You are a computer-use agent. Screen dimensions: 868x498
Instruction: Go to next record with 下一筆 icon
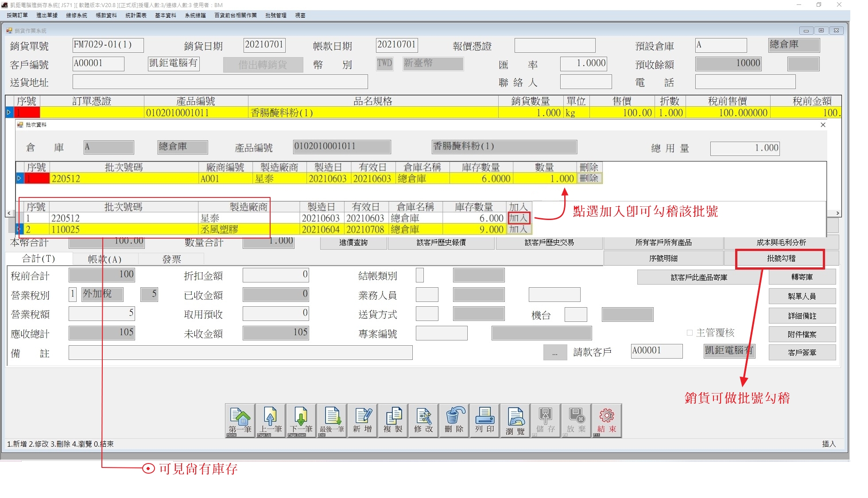pyautogui.click(x=301, y=421)
